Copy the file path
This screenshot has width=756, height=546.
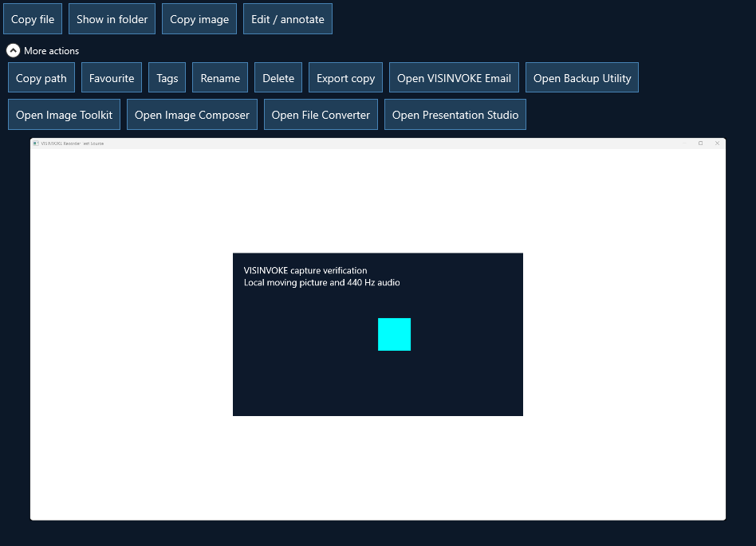[41, 77]
